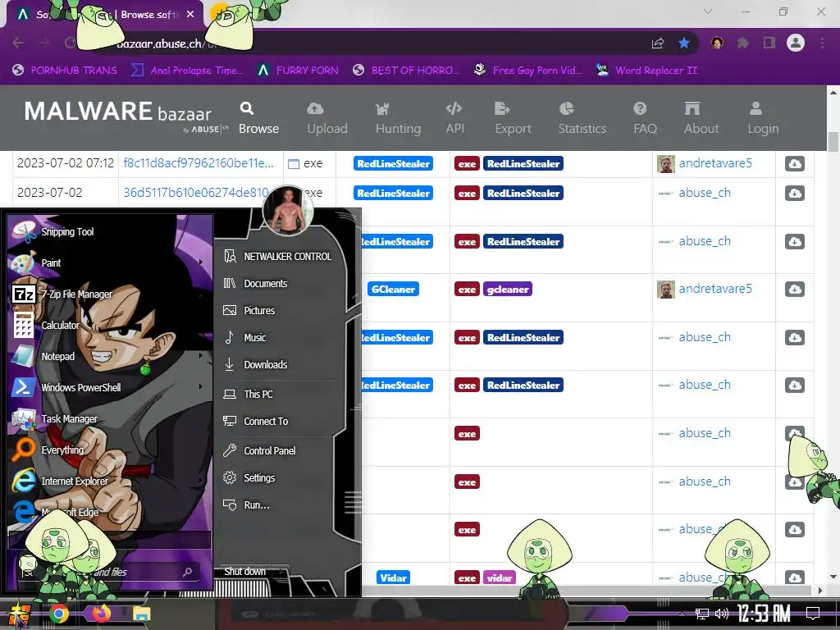
Task: Open Control Panel from Start menu
Action: click(280, 450)
